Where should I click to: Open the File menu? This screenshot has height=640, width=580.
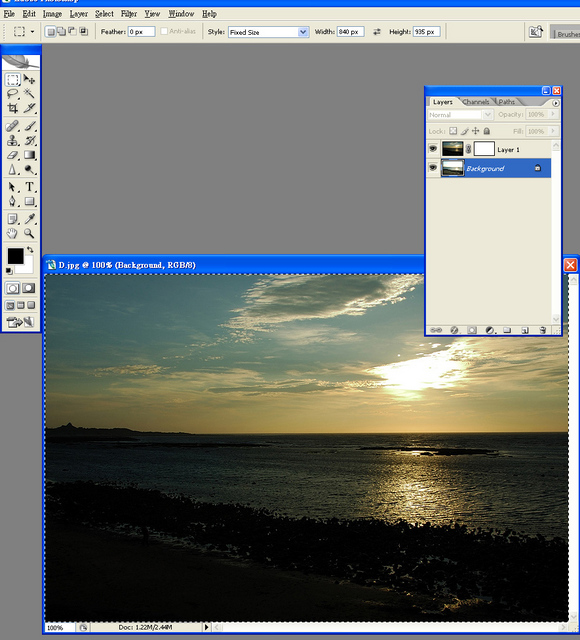(9, 14)
